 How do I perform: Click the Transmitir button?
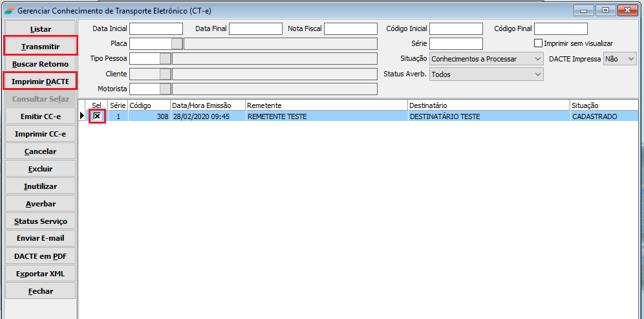(40, 47)
